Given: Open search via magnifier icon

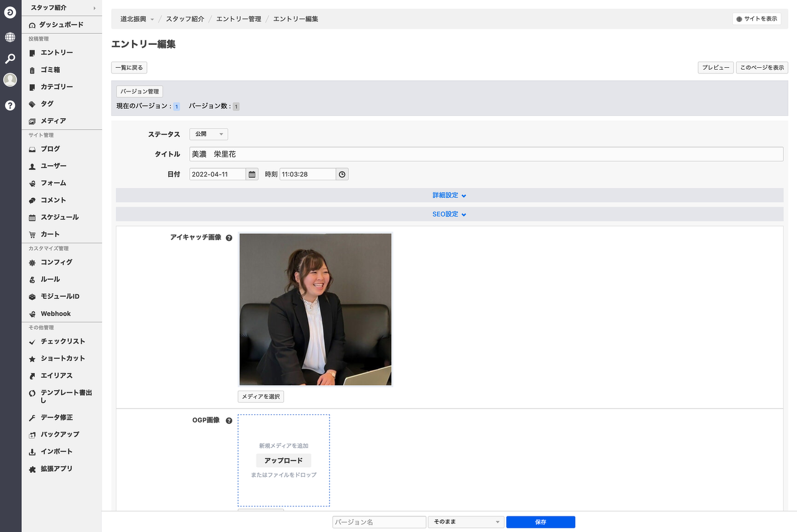Looking at the screenshot, I should click(x=10, y=58).
